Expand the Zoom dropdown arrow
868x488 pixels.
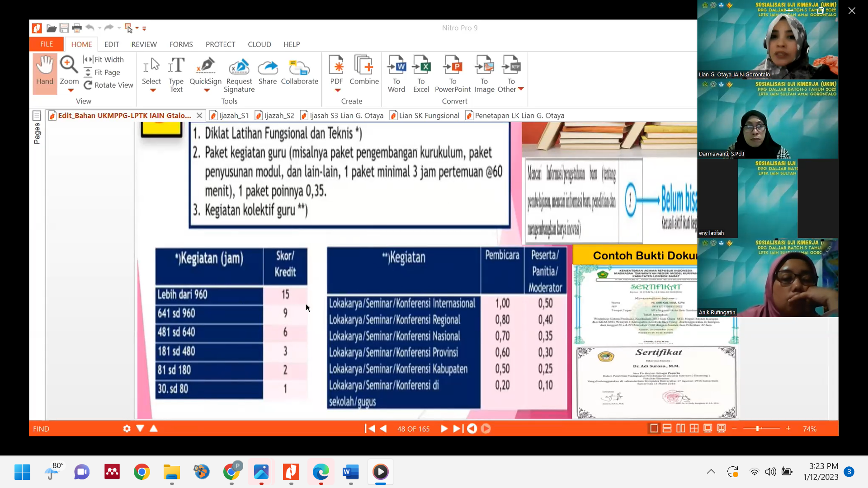pos(71,91)
